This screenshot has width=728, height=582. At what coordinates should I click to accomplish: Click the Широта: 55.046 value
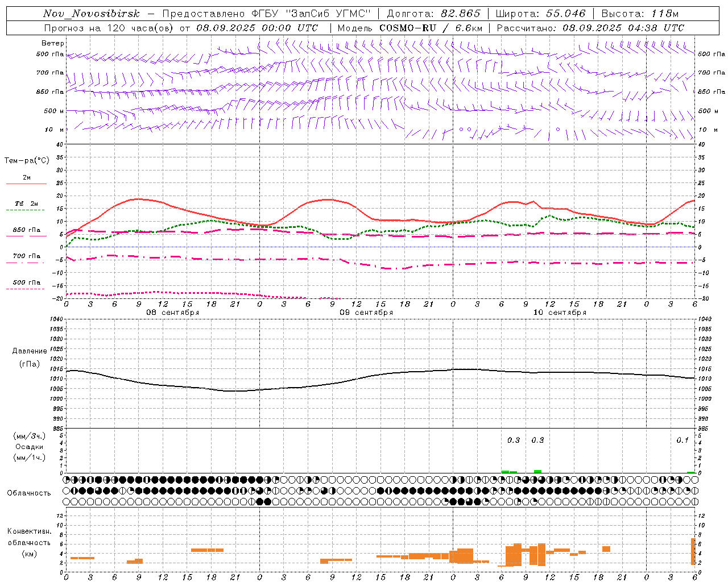pos(541,14)
